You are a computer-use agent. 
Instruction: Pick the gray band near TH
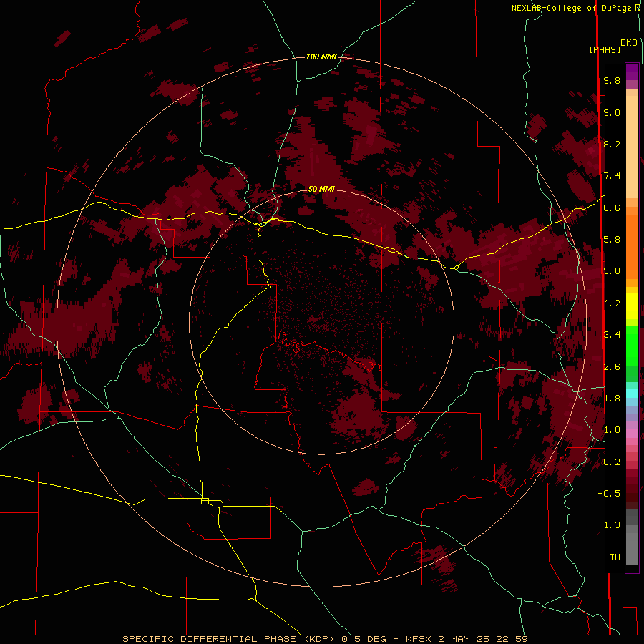tap(632, 548)
